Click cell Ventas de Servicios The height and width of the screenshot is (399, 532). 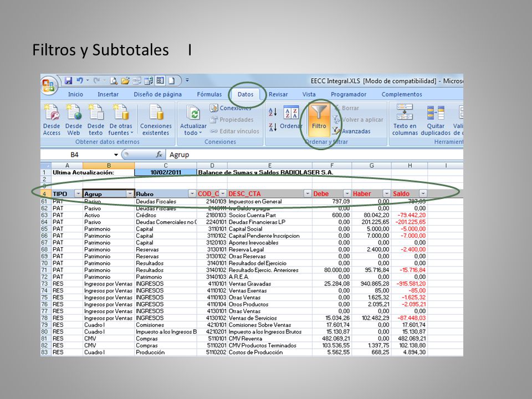pos(270,318)
